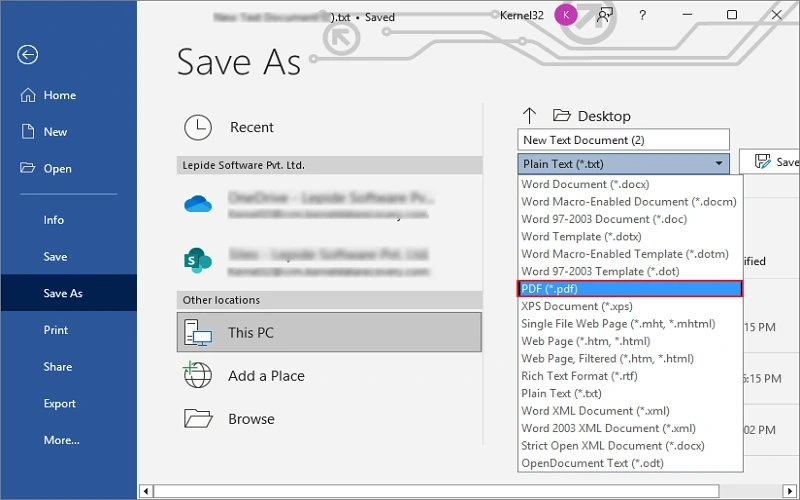Screen dimensions: 800x500
Task: Choose XPS Document (*.xps)
Action: [x=630, y=306]
